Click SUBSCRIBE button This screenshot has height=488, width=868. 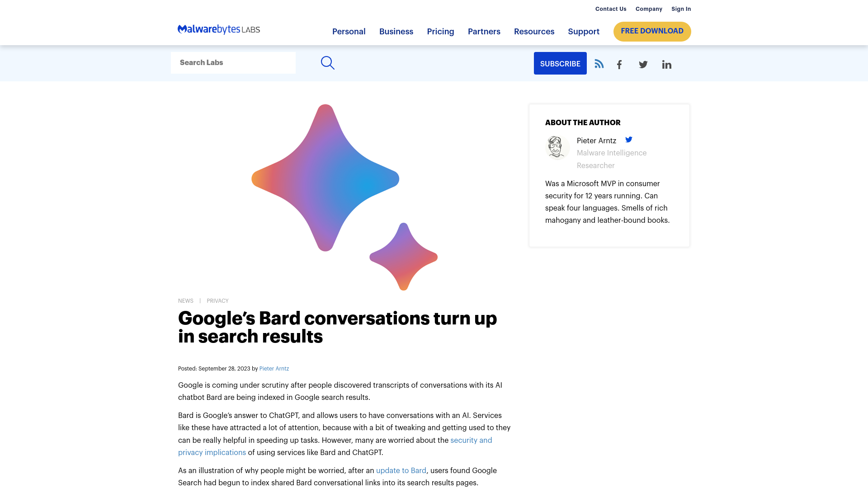560,64
